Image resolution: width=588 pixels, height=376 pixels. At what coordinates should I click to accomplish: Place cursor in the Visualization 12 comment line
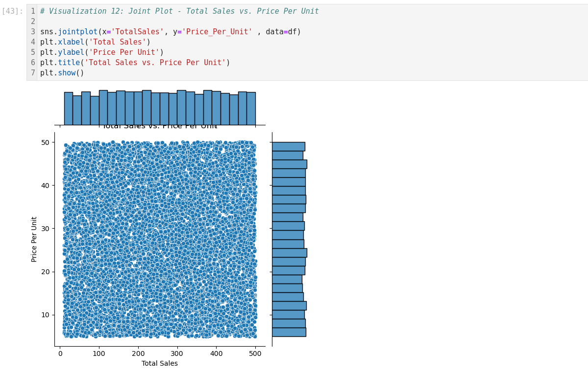click(x=179, y=11)
